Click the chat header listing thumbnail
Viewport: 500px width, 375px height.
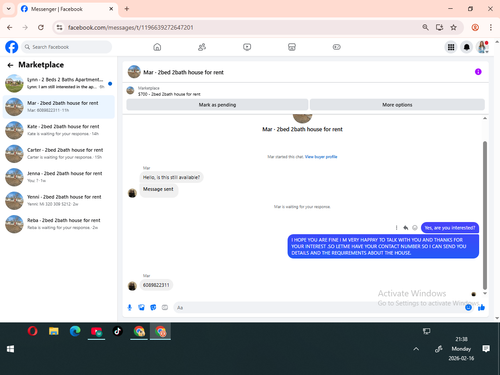coord(134,72)
